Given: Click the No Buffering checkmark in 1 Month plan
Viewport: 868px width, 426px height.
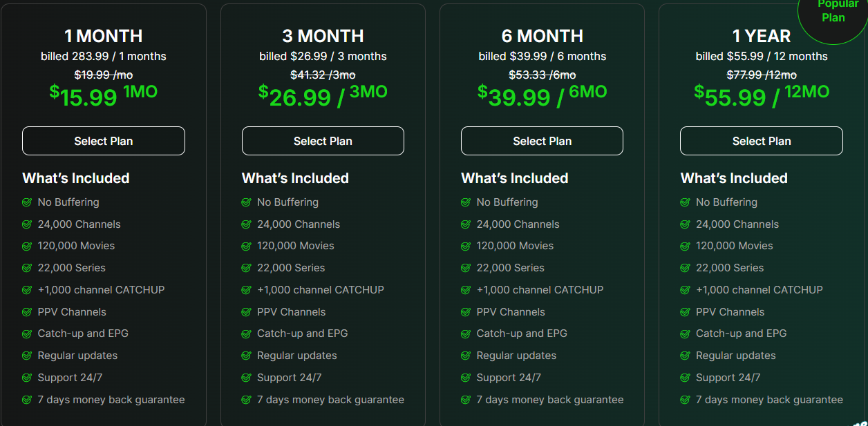Looking at the screenshot, I should (27, 202).
